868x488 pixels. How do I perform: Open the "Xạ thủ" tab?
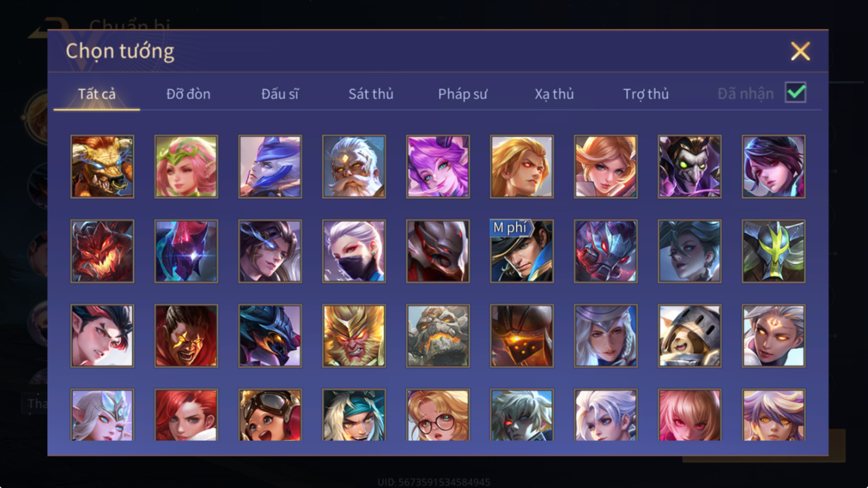(x=554, y=94)
